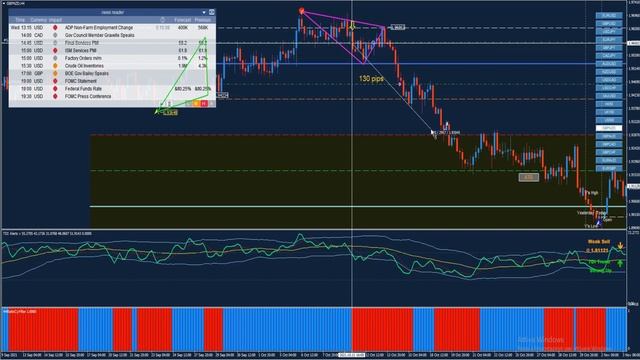Viewport: 640px width, 360px height.
Task: Click green up arrow in the TDI indicator pane
Action: click(x=620, y=263)
